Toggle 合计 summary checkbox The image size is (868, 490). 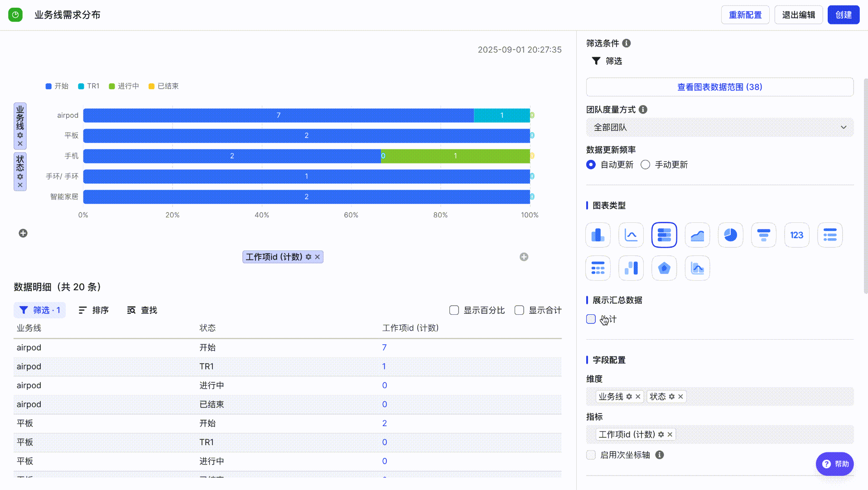(x=591, y=319)
